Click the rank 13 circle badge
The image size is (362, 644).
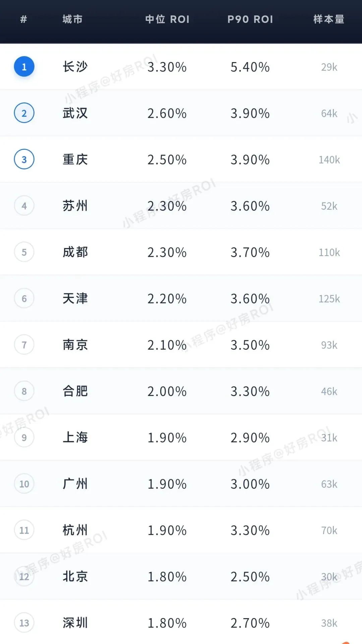tap(24, 623)
